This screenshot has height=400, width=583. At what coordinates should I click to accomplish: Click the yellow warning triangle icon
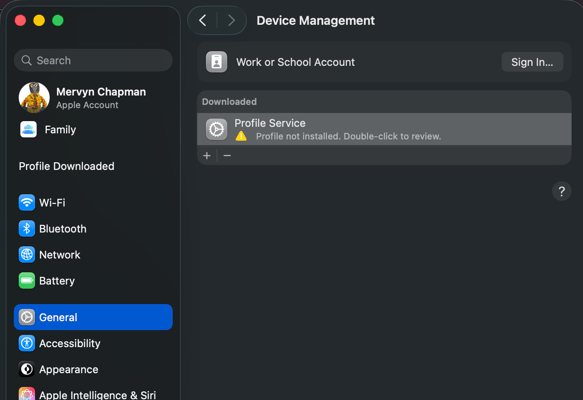pos(241,136)
